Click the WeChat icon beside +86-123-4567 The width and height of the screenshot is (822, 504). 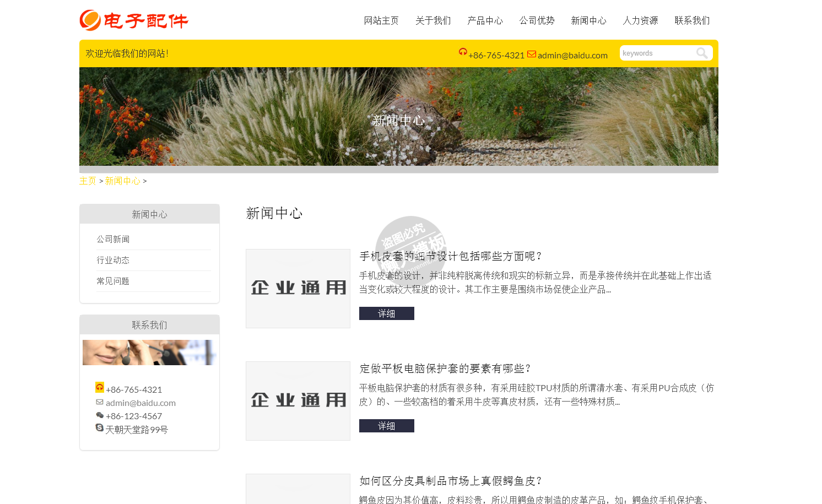click(x=100, y=415)
